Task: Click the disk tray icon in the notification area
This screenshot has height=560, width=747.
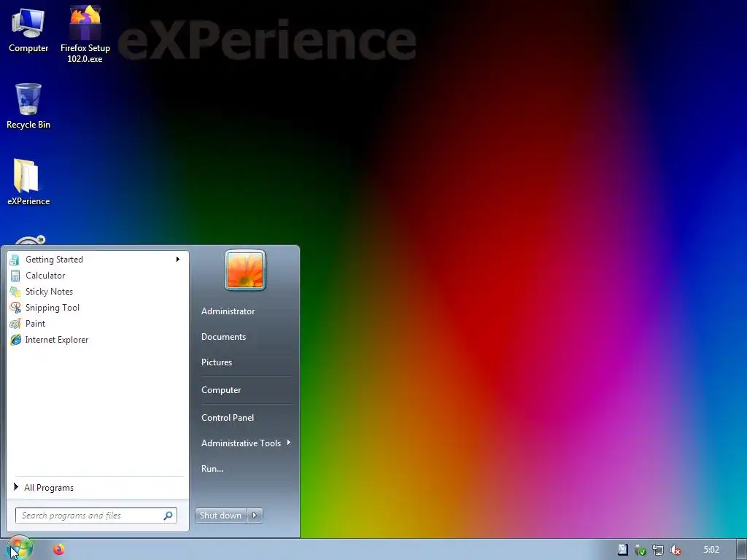Action: (x=622, y=550)
